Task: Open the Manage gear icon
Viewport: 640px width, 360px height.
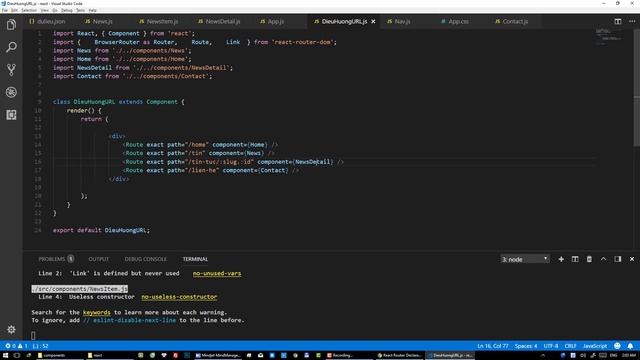Action: pyautogui.click(x=11, y=329)
